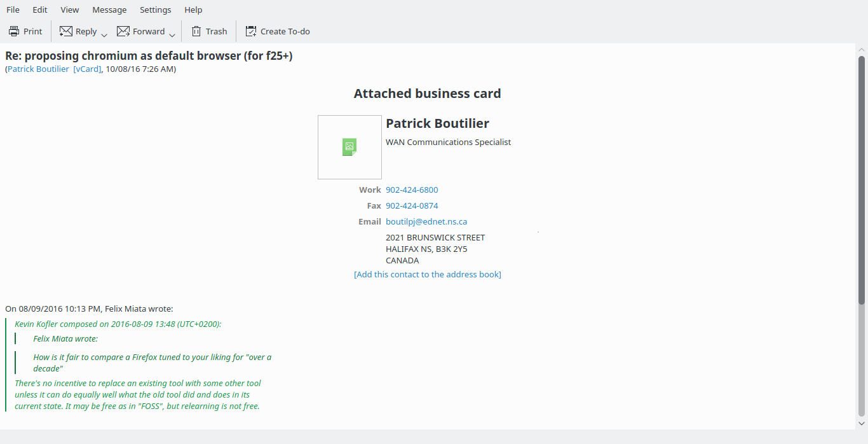
Task: Click the Create To-do icon
Action: pos(251,31)
